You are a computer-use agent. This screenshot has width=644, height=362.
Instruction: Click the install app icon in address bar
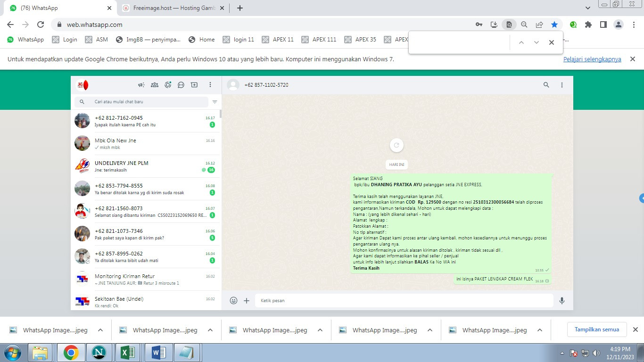tap(494, 25)
